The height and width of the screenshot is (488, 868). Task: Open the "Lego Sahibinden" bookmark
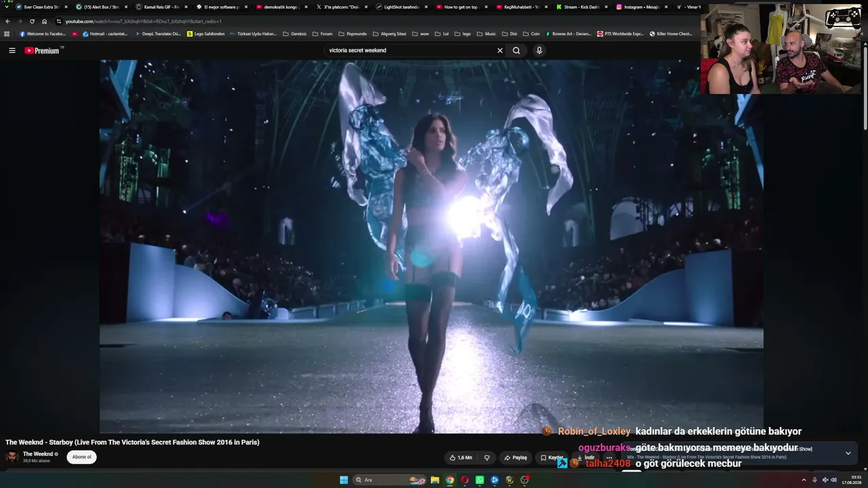[x=205, y=34]
